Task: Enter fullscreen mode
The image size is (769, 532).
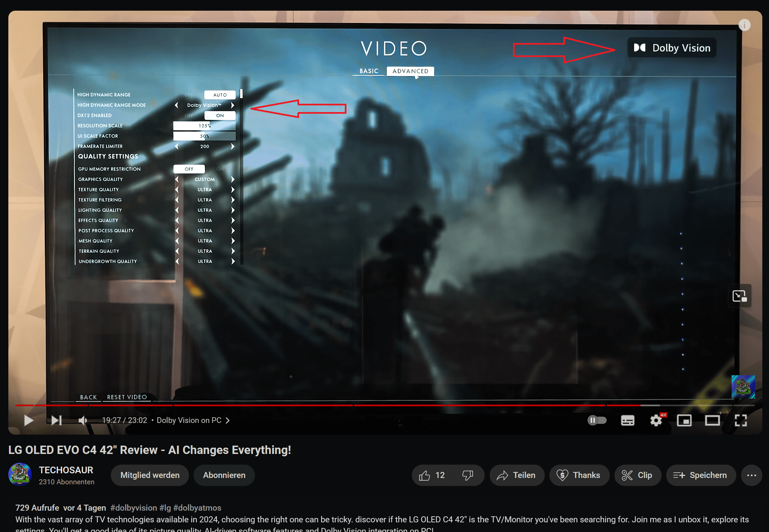Action: click(741, 421)
